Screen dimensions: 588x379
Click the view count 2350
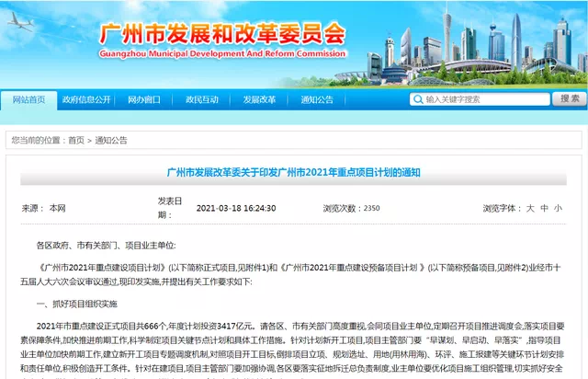tap(371, 208)
